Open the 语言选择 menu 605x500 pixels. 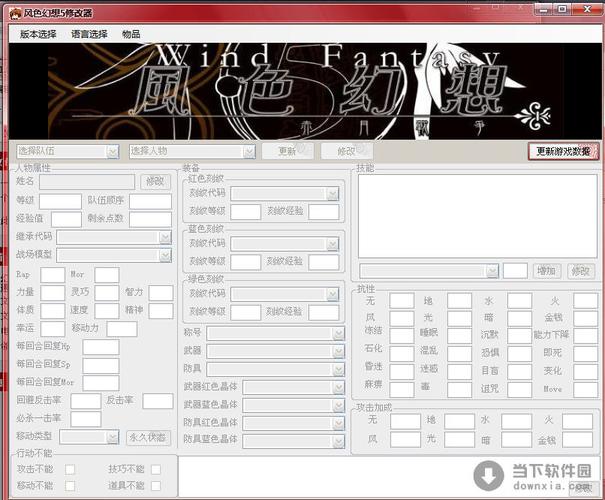tap(89, 34)
